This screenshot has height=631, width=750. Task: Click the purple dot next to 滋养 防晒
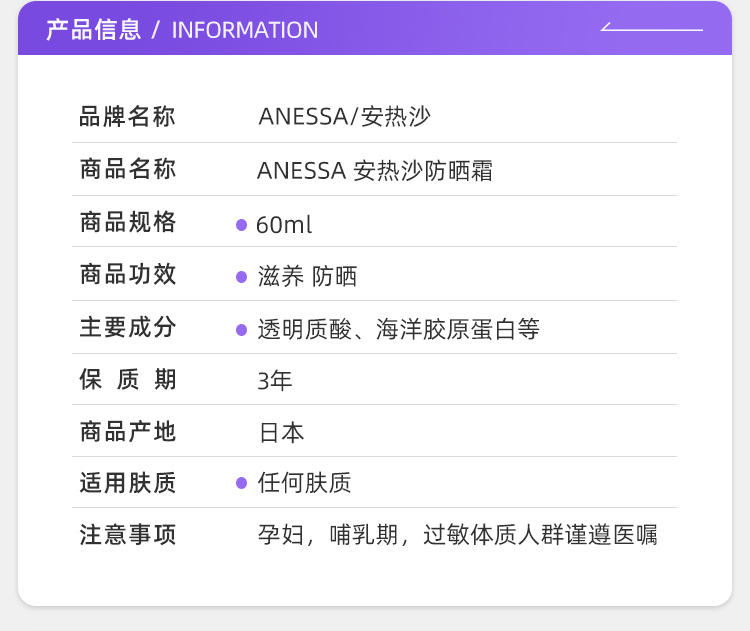pos(241,277)
